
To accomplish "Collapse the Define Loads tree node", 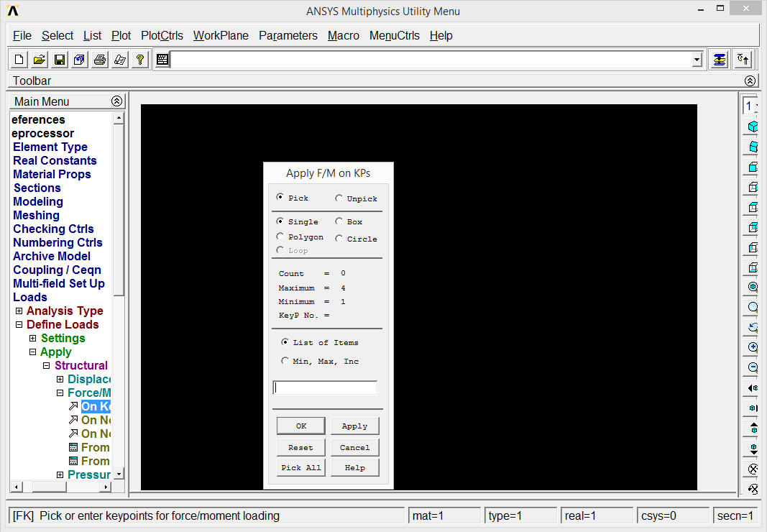I will (19, 324).
